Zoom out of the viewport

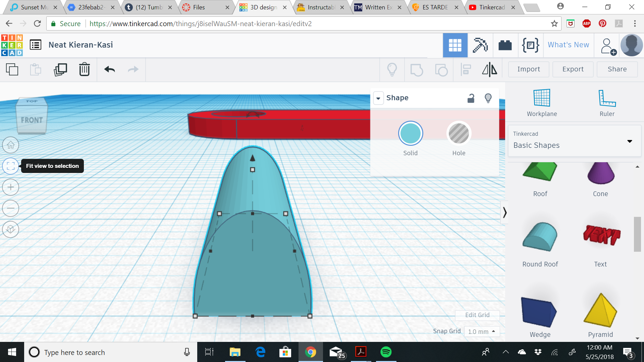(10, 208)
